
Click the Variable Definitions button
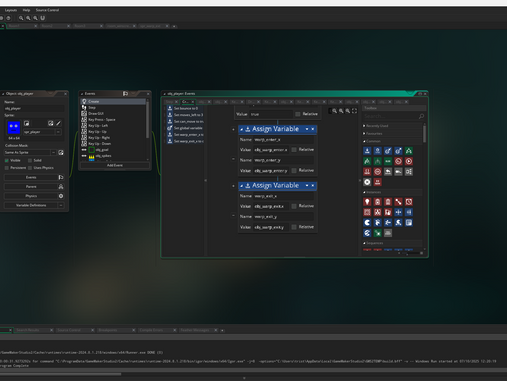coord(31,205)
